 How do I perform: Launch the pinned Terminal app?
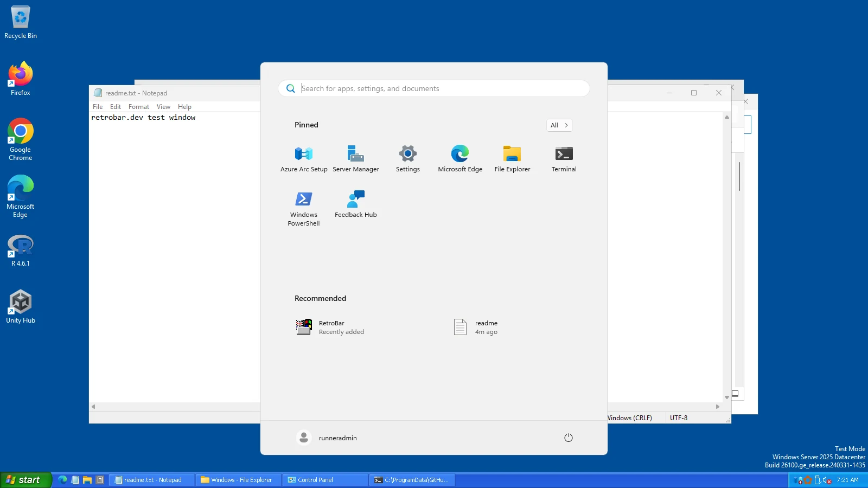click(564, 159)
